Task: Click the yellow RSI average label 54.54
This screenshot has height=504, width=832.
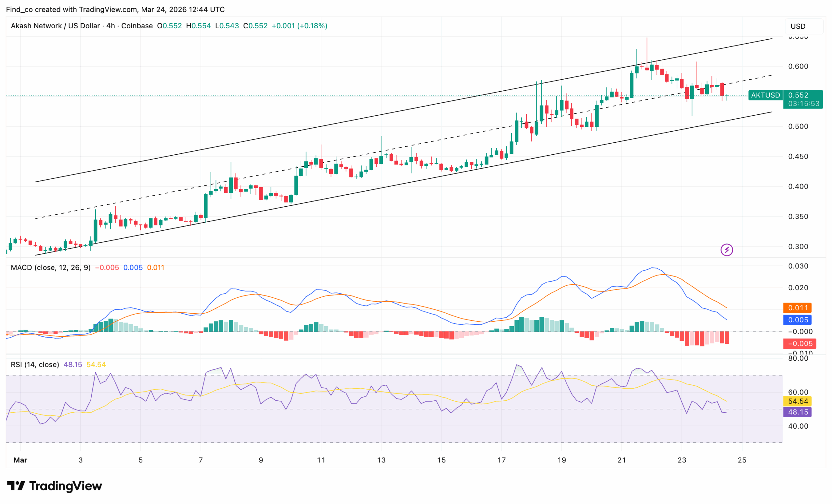Action: click(798, 401)
